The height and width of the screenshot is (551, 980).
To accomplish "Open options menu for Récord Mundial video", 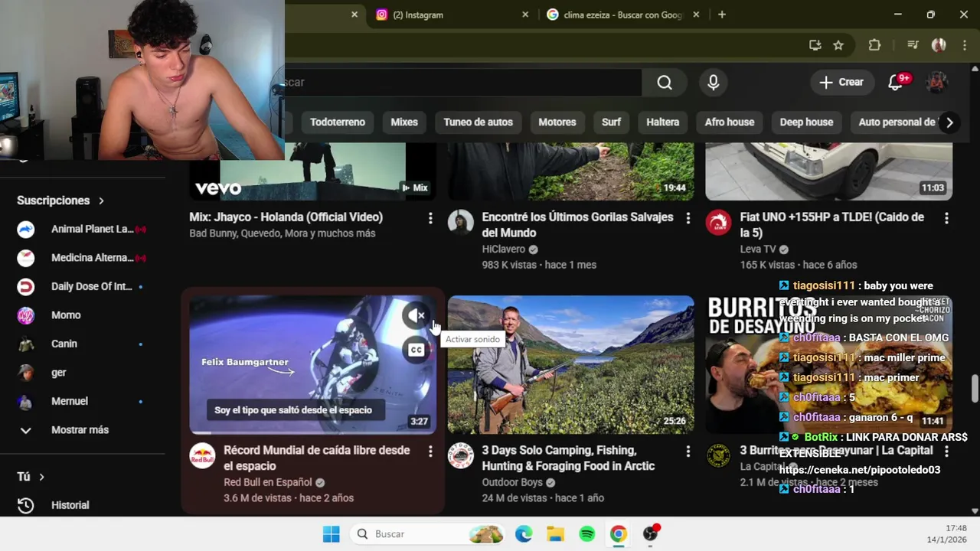I will (430, 452).
